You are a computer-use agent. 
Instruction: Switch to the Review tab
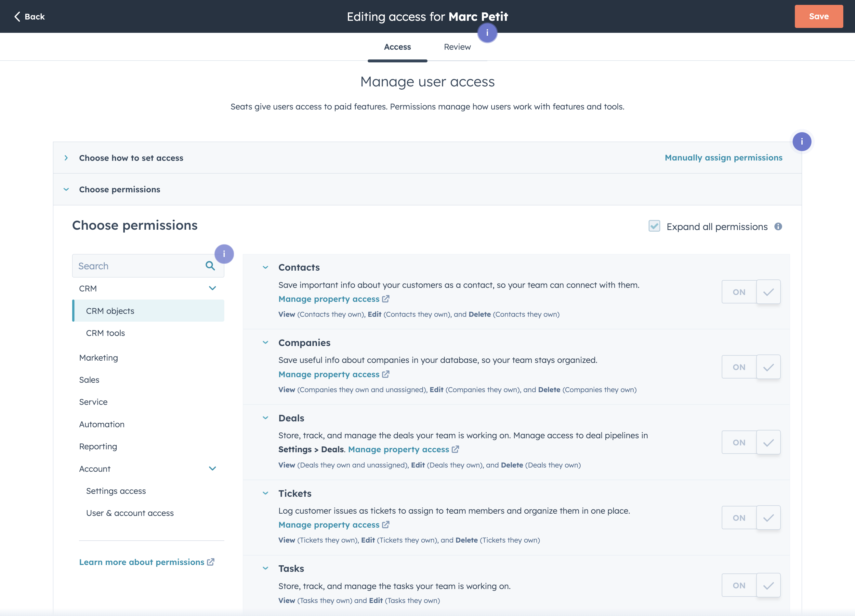coord(457,47)
